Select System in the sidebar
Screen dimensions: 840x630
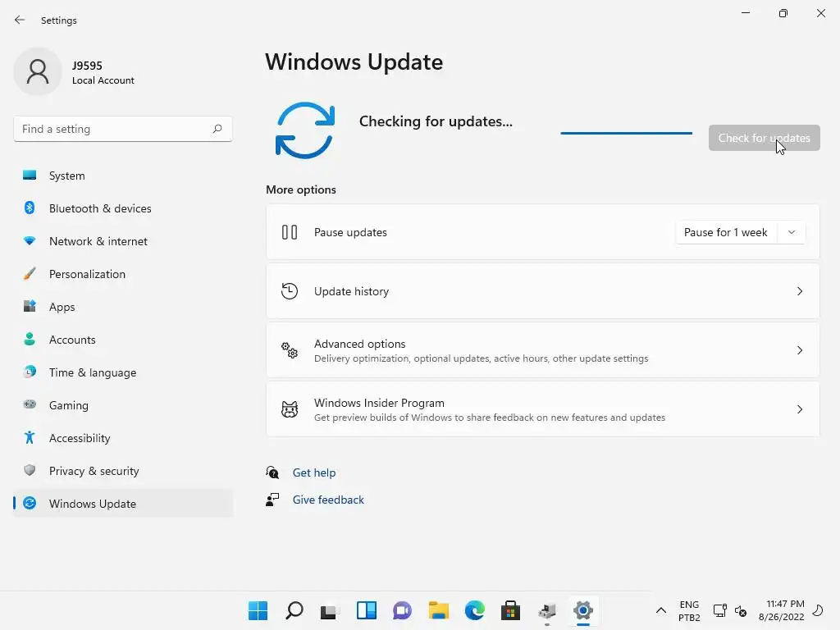[x=123, y=176]
